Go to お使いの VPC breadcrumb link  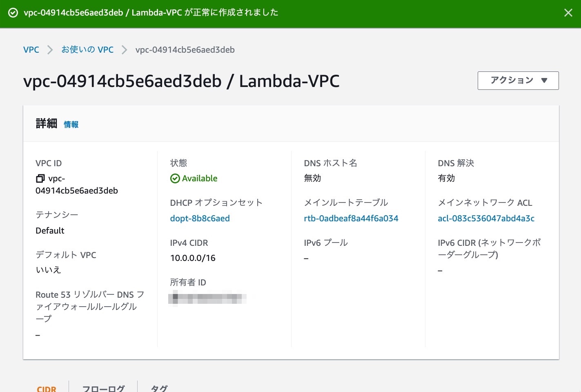(87, 49)
